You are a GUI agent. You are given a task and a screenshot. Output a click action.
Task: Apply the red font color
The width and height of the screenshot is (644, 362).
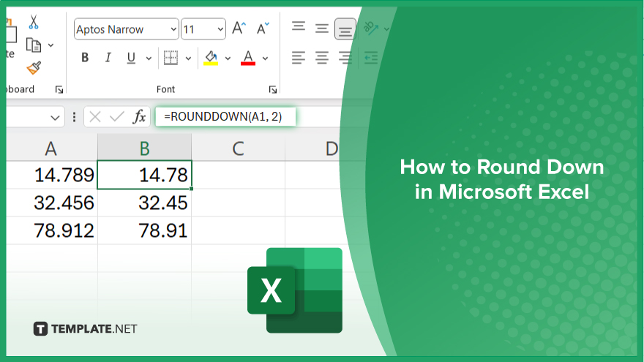pyautogui.click(x=248, y=58)
